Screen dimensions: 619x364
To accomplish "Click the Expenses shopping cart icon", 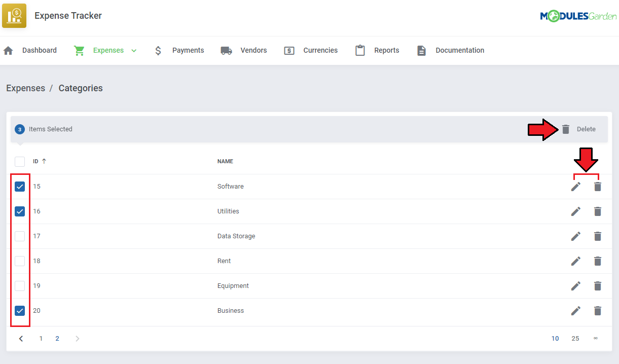I will point(79,51).
